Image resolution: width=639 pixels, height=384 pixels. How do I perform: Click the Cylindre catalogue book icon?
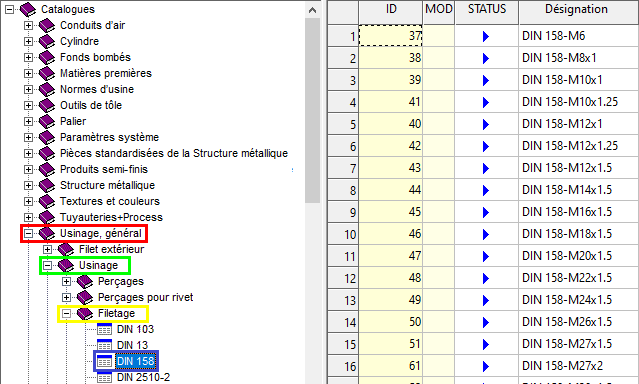coord(47,41)
